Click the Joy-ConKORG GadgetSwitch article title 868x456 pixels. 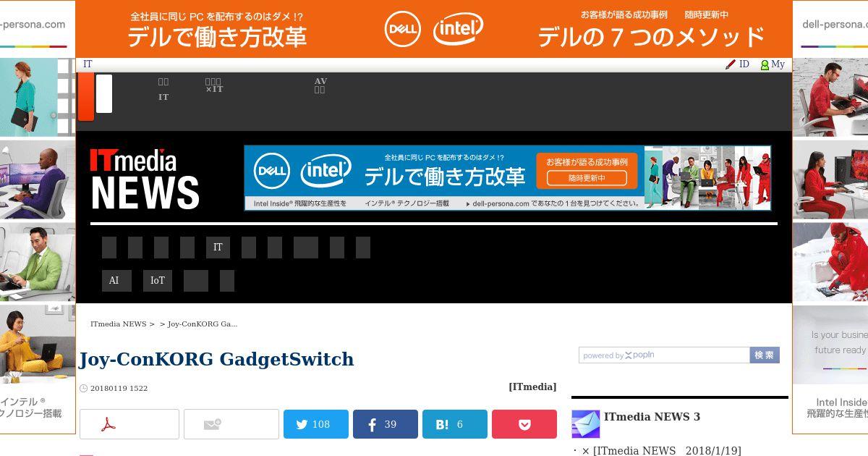(x=216, y=360)
